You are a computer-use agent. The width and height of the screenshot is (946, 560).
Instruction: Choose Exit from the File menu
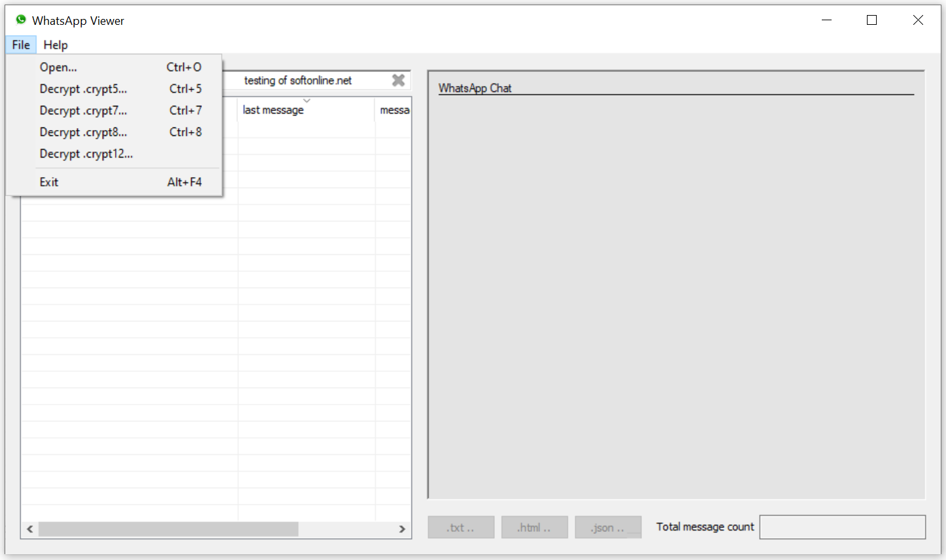114,182
